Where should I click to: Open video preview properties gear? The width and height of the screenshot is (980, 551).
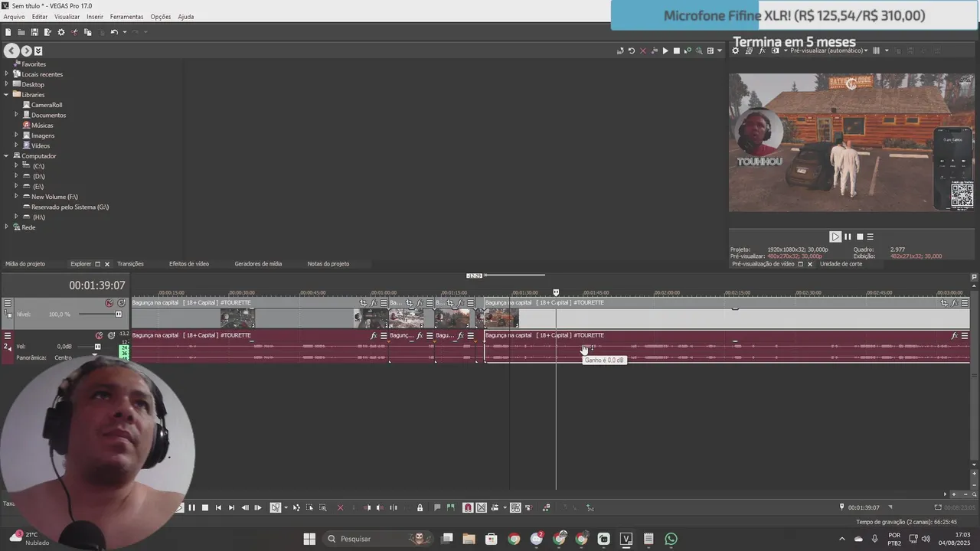(736, 51)
